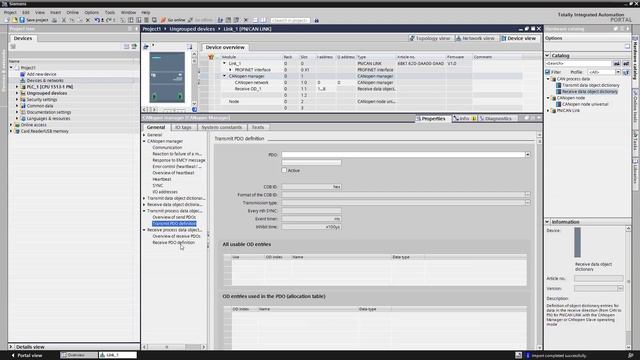The width and height of the screenshot is (640, 360).
Task: Click the Print icon in main toolbar
Action: (x=54, y=20)
